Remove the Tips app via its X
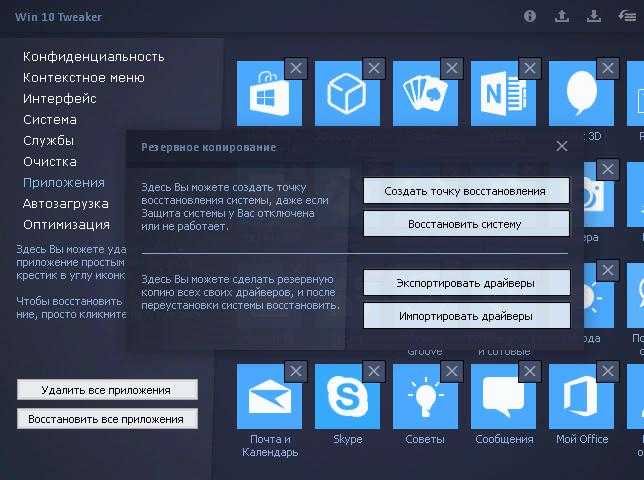 452,371
